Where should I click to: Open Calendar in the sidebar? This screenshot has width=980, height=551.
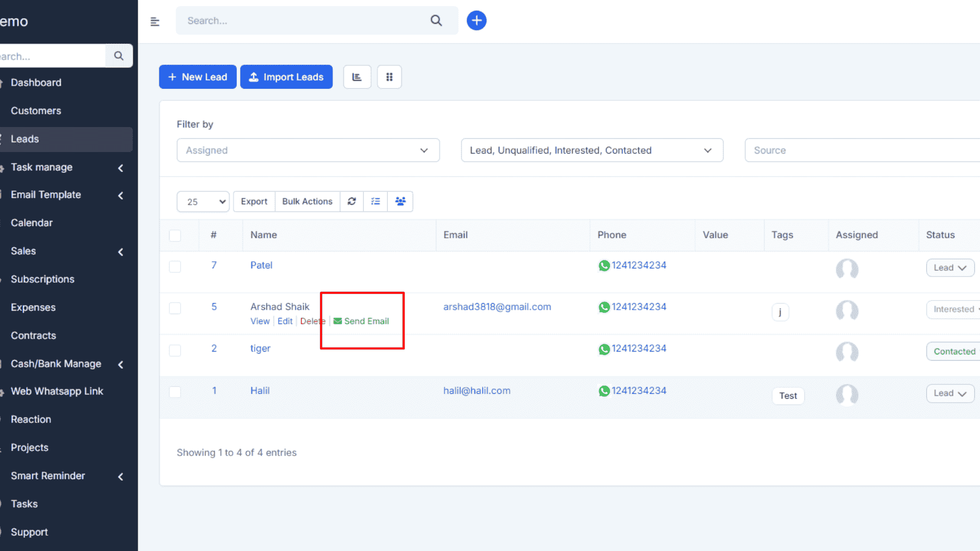coord(32,223)
